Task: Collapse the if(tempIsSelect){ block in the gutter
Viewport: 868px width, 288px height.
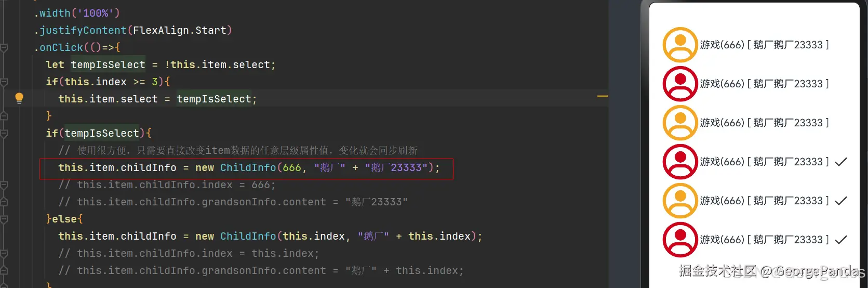Action: click(x=4, y=133)
